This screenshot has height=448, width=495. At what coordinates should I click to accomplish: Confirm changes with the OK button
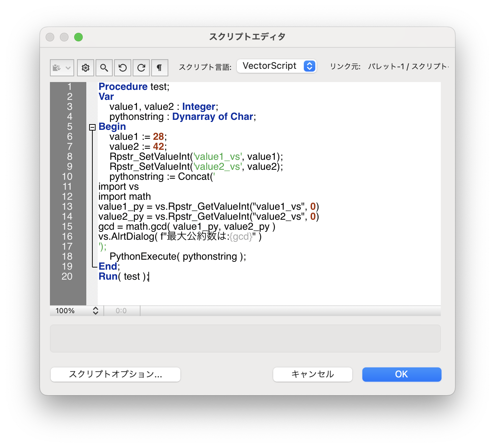401,374
